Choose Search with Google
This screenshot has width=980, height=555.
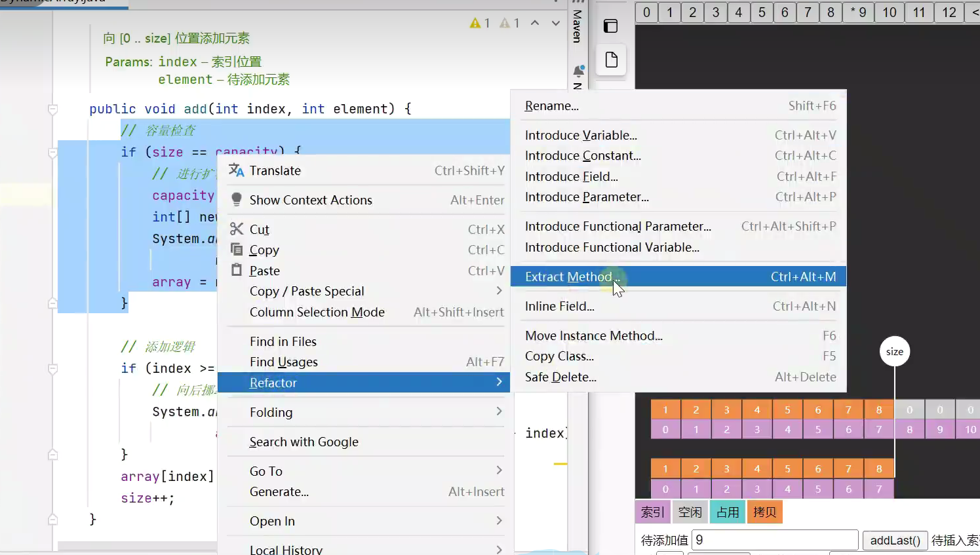click(x=364, y=442)
